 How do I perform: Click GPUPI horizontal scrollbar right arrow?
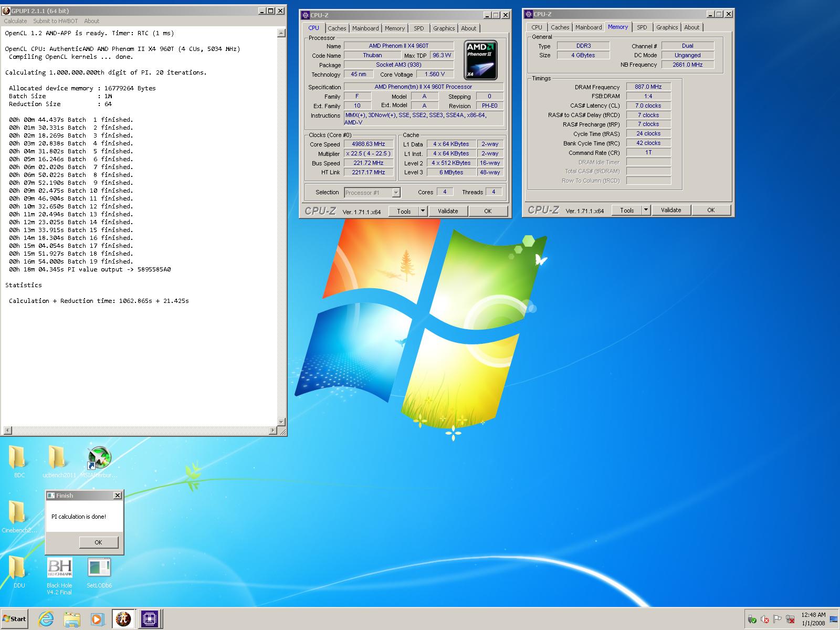click(x=272, y=430)
